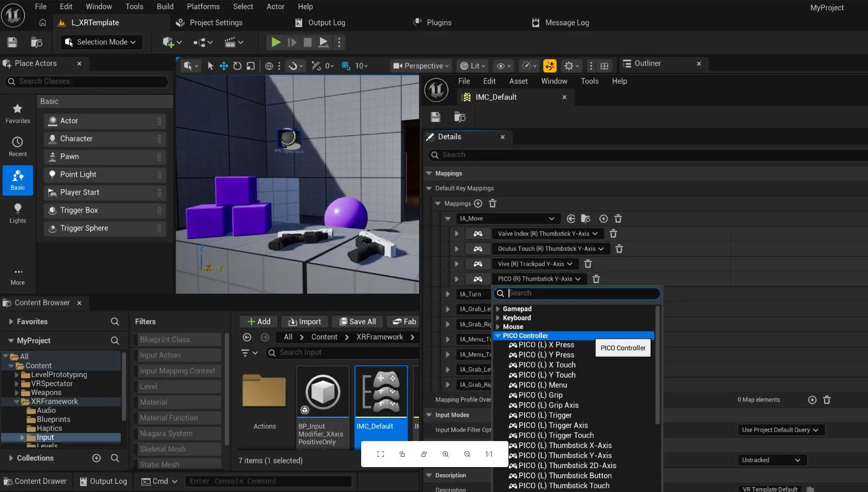
Task: Toggle the highlighted orange viewport toolbar button
Action: (x=550, y=66)
